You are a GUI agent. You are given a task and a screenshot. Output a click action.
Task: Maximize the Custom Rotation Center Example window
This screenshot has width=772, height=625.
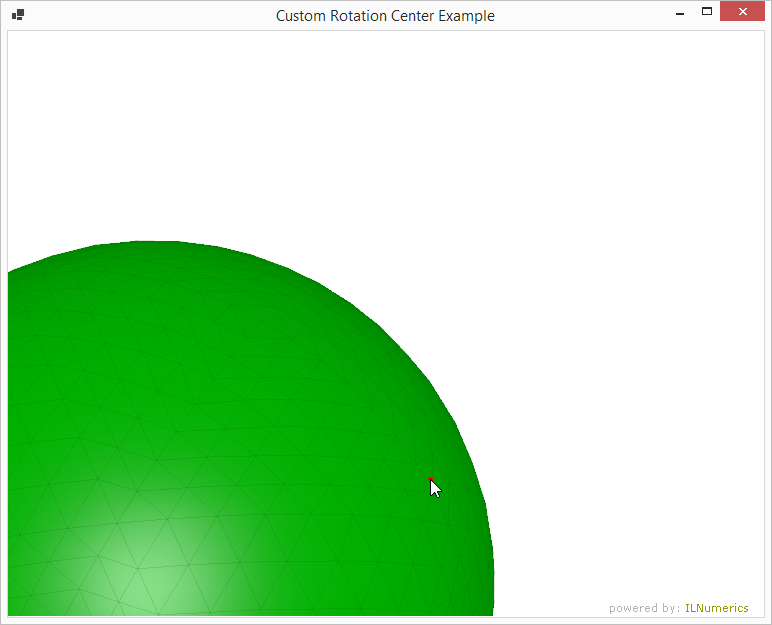click(707, 11)
